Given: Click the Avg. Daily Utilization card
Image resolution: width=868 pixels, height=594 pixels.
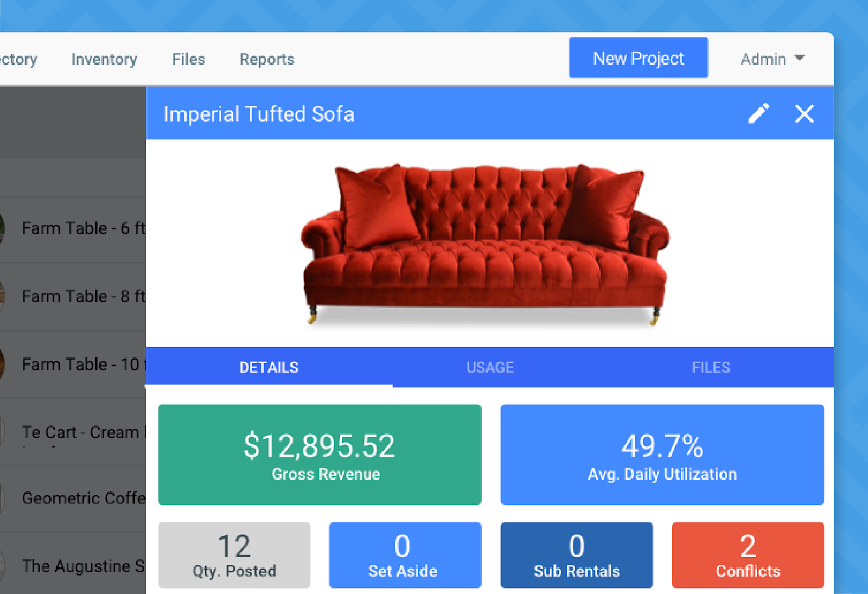Looking at the screenshot, I should (x=662, y=455).
